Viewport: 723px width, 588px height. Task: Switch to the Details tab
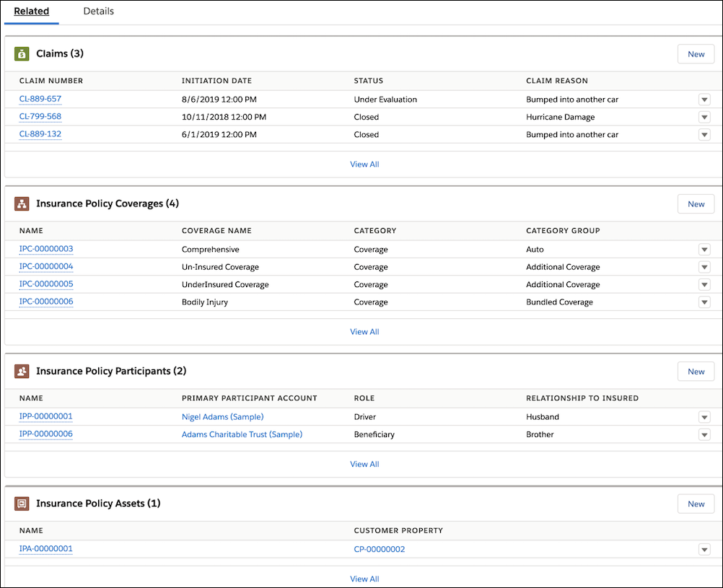pos(99,11)
